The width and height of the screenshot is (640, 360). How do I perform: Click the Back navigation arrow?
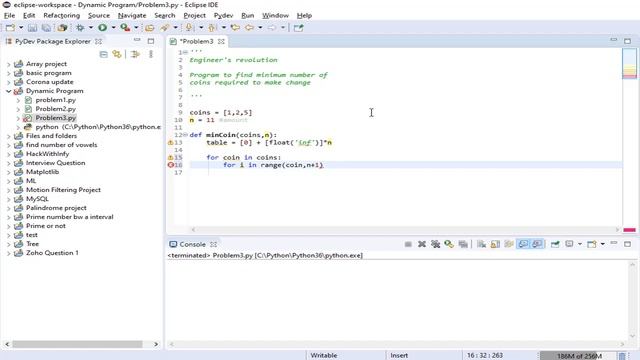pyautogui.click(x=249, y=28)
